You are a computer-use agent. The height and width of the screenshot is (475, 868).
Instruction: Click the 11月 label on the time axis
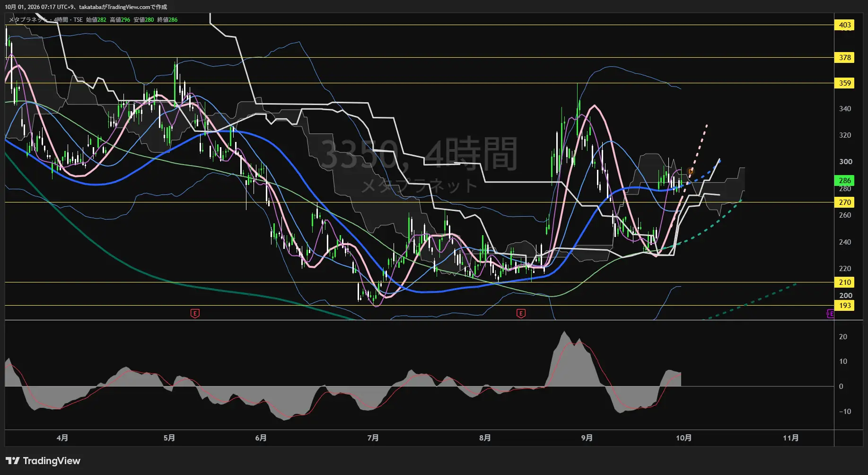(x=791, y=438)
